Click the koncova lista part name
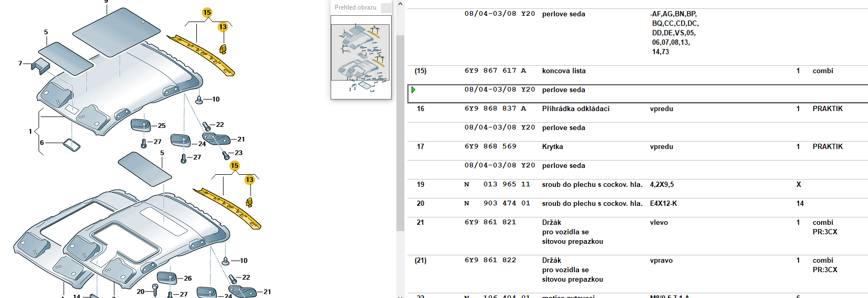This screenshot has width=868, height=298. (x=563, y=71)
